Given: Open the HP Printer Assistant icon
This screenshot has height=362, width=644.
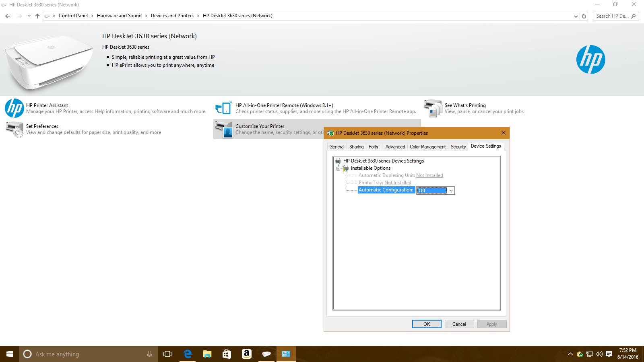Looking at the screenshot, I should 14,109.
